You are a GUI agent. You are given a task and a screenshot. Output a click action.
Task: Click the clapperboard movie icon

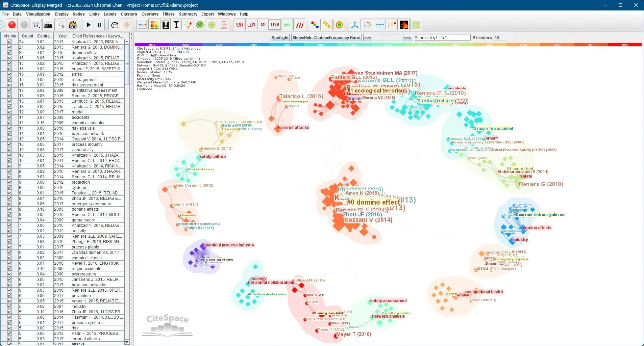48,25
